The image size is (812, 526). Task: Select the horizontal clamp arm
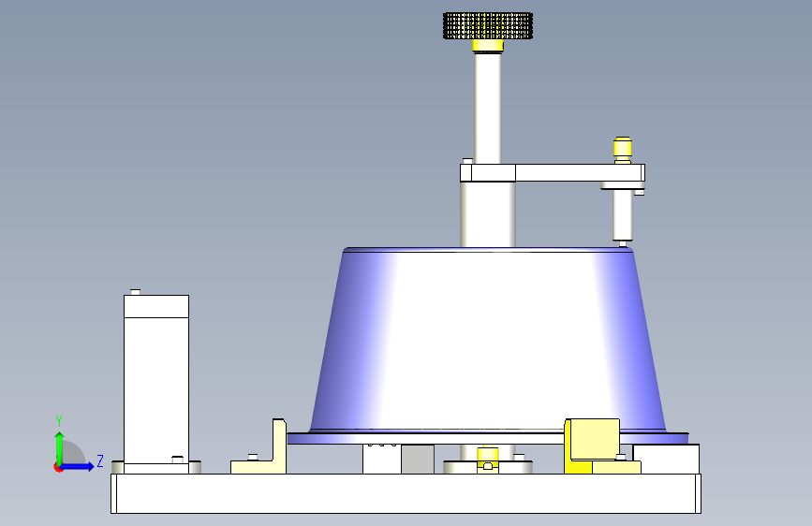[x=552, y=172]
